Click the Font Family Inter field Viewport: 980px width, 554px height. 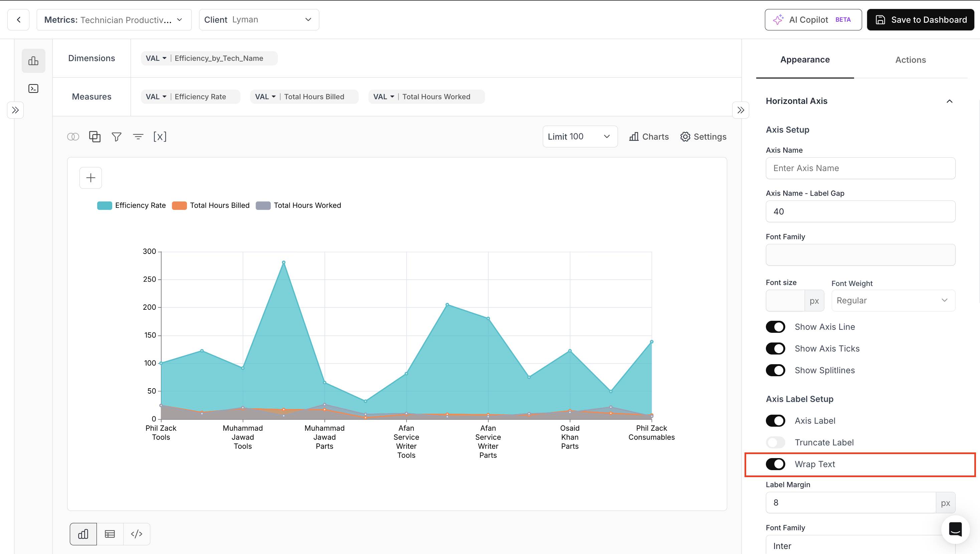pyautogui.click(x=860, y=545)
